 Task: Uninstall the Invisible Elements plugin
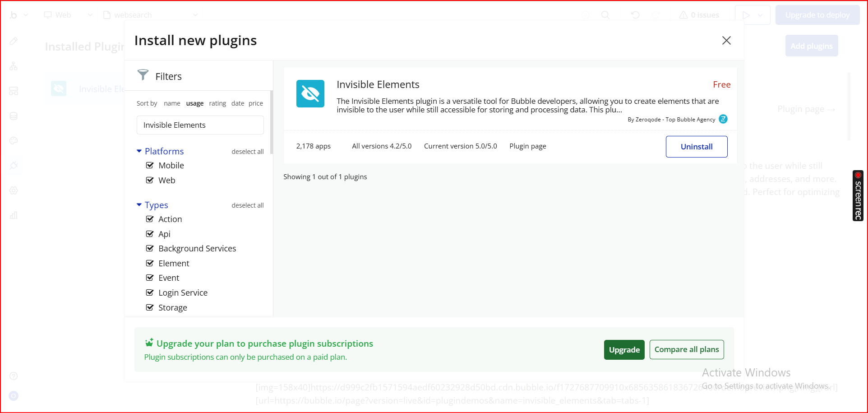click(696, 147)
